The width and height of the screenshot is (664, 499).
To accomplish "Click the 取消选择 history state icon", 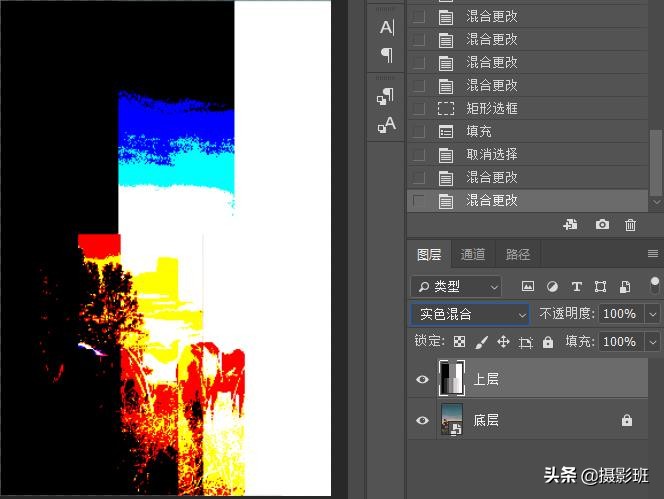I will [x=445, y=155].
